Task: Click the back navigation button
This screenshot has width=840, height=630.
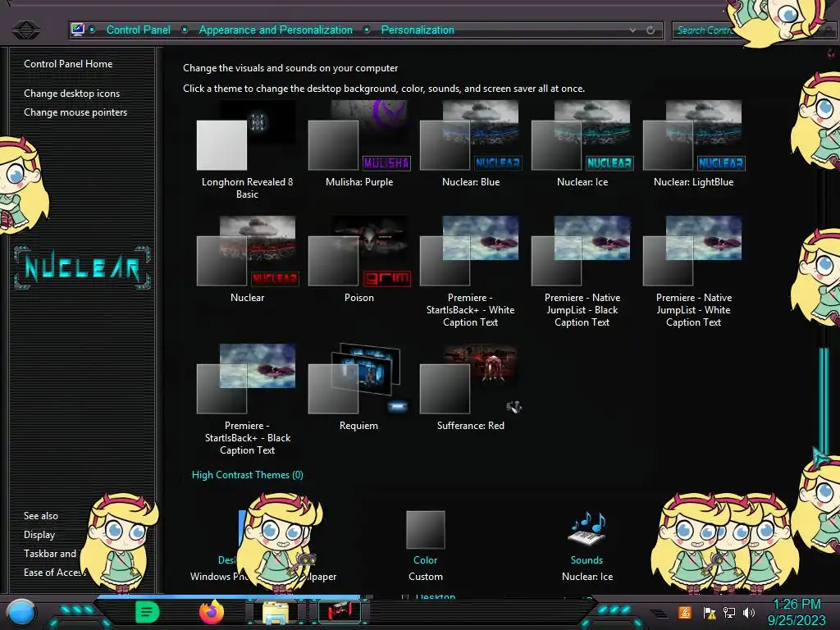Action: tap(25, 30)
